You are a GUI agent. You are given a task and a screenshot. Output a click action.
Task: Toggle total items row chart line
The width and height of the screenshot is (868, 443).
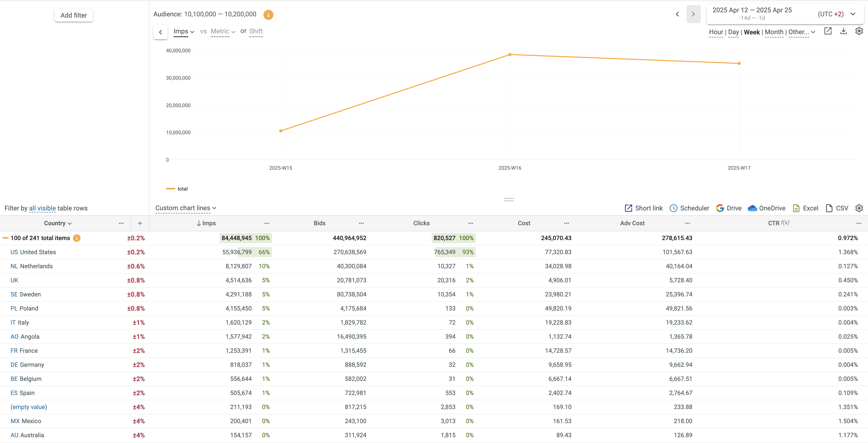5,238
